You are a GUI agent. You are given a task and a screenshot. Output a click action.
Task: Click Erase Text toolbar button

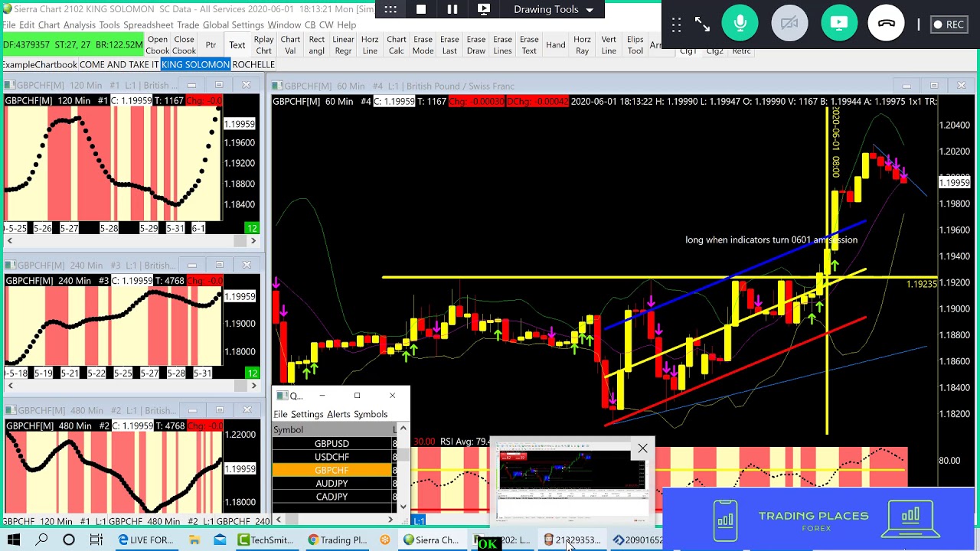pyautogui.click(x=529, y=45)
